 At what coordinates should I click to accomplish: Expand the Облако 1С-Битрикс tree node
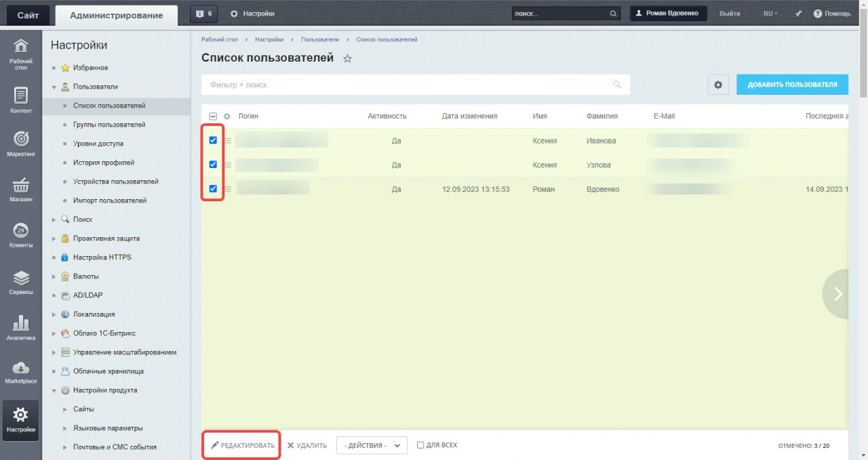(54, 333)
